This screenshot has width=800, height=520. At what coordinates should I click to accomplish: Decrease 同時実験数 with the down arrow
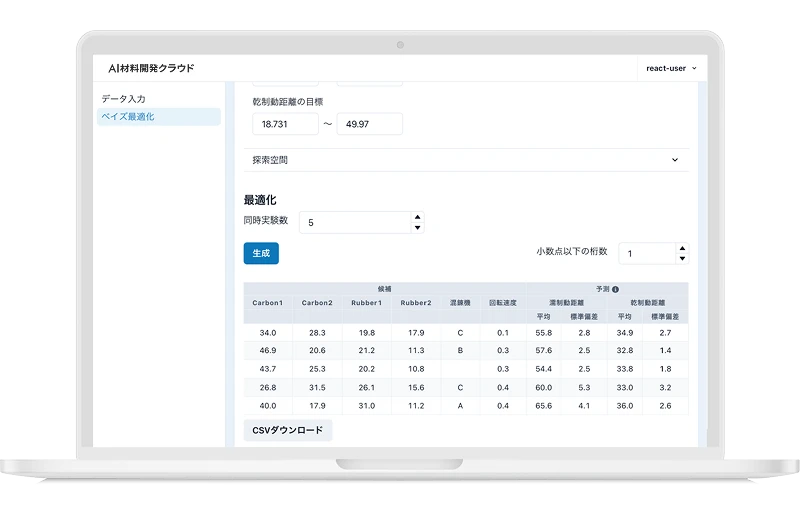pos(417,228)
